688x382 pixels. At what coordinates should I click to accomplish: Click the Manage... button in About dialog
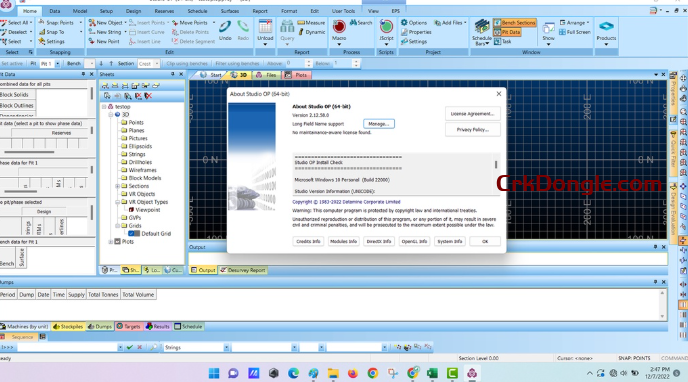point(379,124)
